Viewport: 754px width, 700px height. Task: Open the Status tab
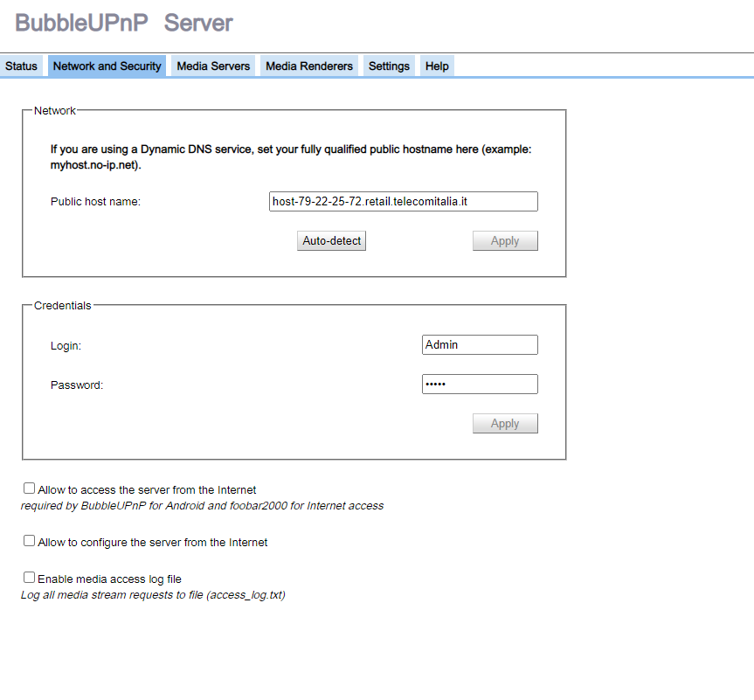[21, 66]
